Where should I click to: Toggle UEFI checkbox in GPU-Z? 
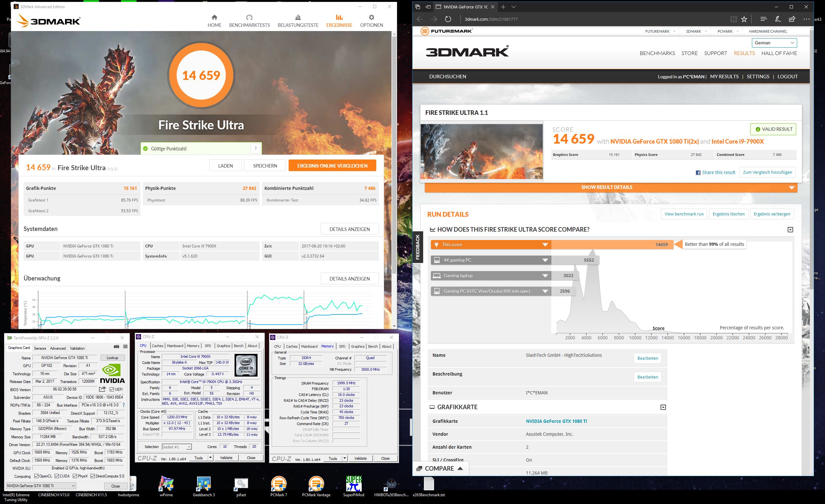click(112, 389)
